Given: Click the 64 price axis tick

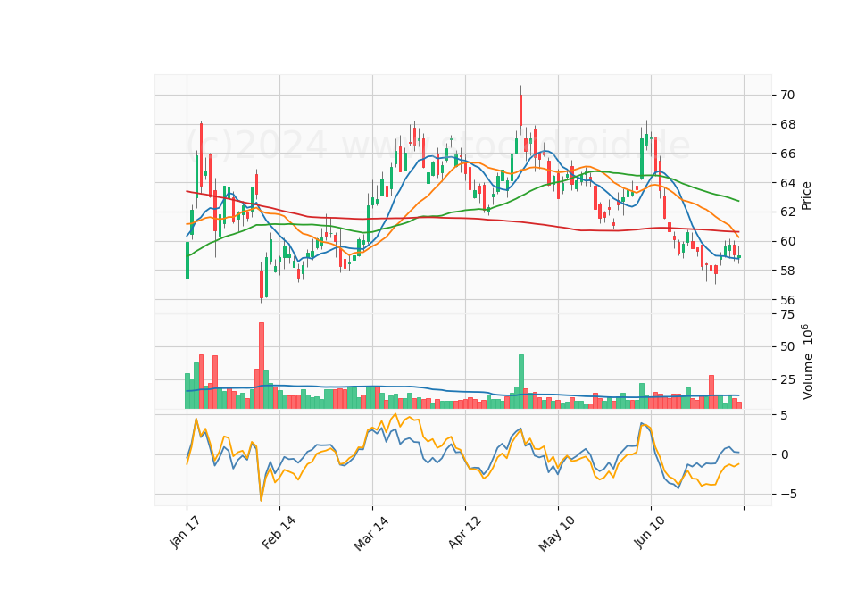Looking at the screenshot, I should 787,183.
